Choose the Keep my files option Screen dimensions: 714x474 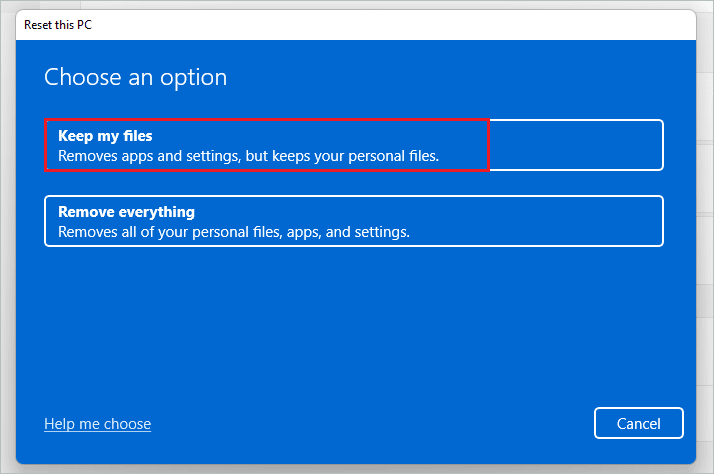pyautogui.click(x=354, y=145)
